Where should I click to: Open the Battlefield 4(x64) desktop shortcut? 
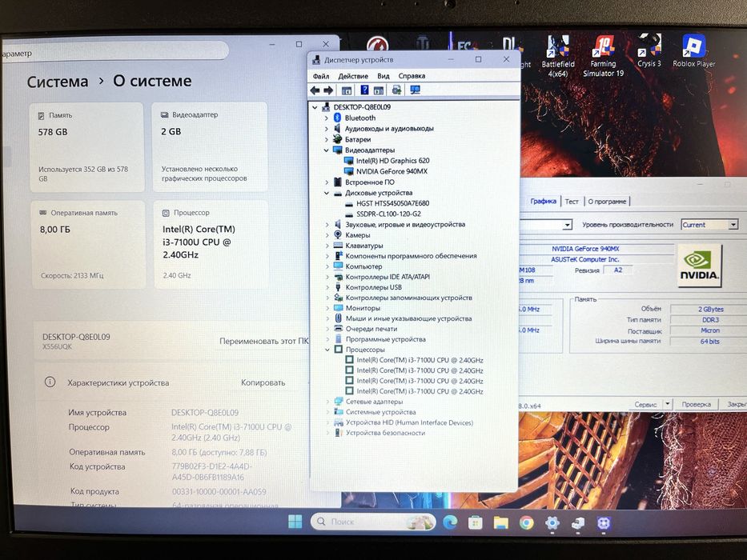pyautogui.click(x=558, y=56)
